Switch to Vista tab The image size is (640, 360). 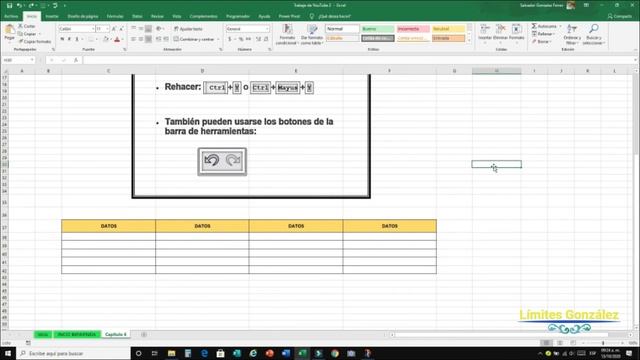point(177,16)
